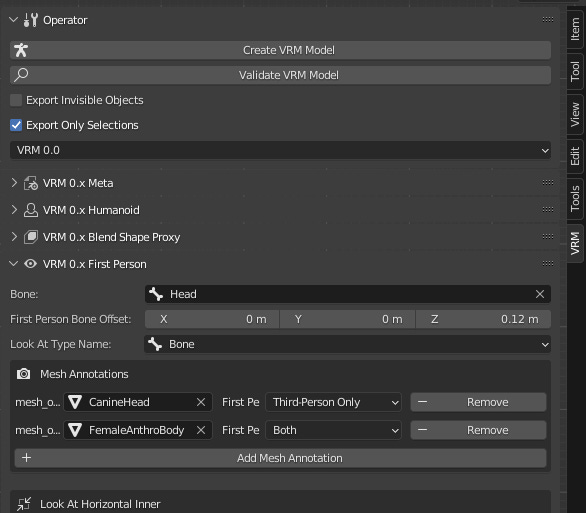The image size is (586, 513).
Task: Click the Z offset 0.12 m field
Action: pyautogui.click(x=483, y=319)
